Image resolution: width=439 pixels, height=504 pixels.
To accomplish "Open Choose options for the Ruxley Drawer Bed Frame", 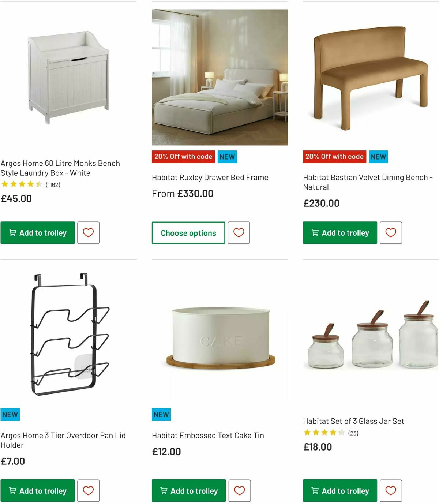I will pyautogui.click(x=188, y=233).
